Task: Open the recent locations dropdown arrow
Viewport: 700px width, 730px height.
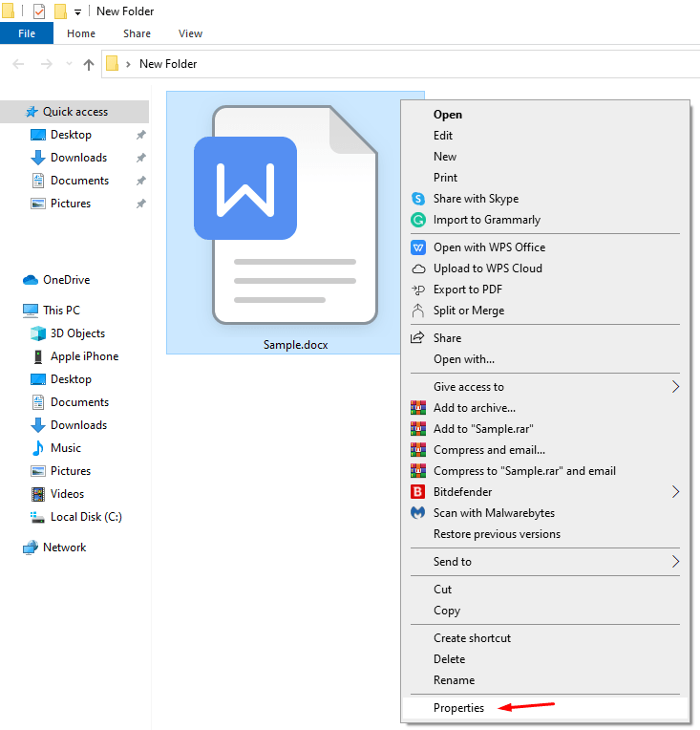Action: [x=69, y=64]
